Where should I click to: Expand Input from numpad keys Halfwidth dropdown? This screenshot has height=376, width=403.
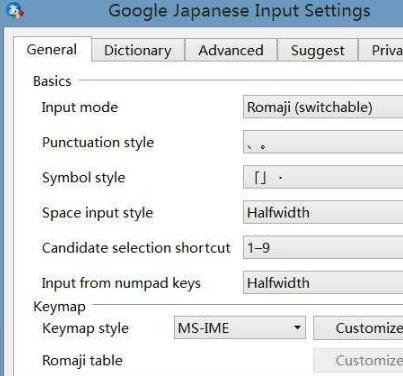point(323,283)
